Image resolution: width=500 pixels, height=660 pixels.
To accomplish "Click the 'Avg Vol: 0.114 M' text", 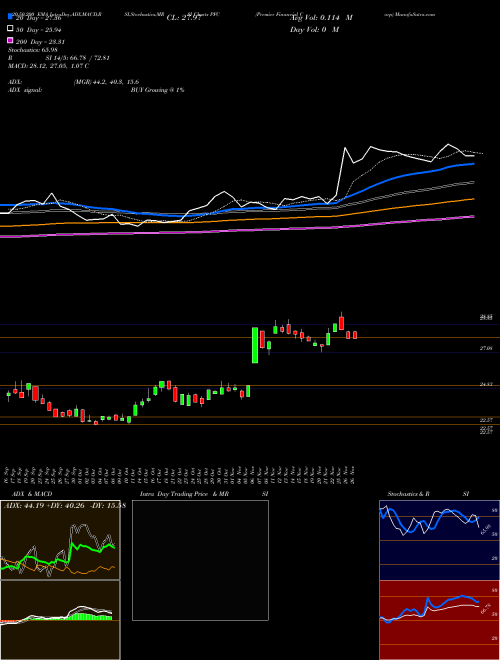I will [x=321, y=18].
